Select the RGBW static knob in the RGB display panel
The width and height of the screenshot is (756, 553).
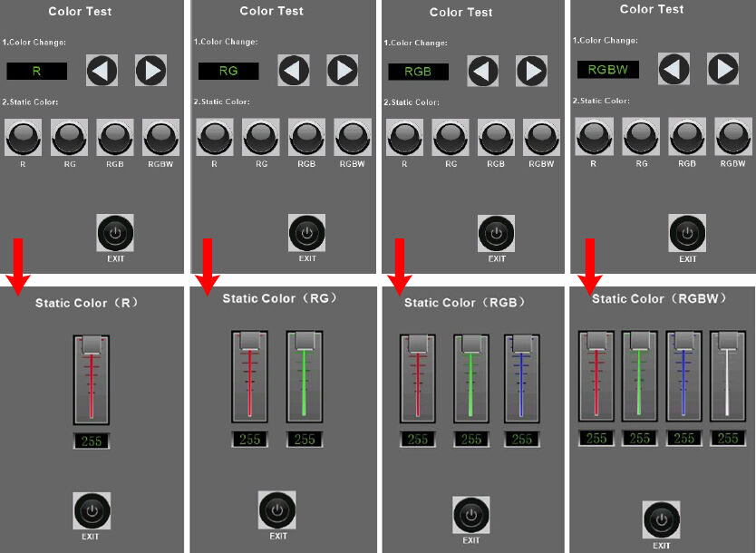(x=542, y=138)
